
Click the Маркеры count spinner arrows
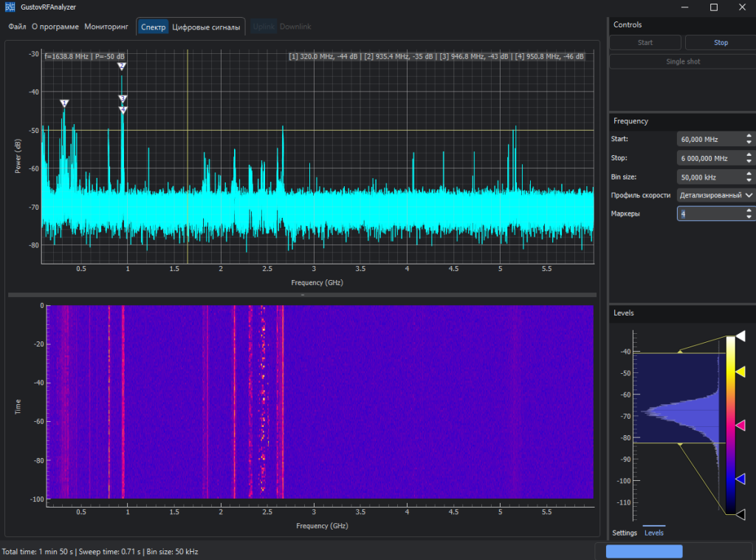pyautogui.click(x=749, y=214)
